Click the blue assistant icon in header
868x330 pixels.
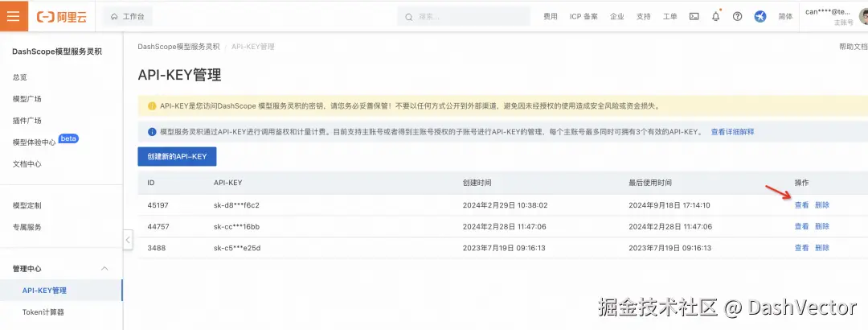(x=760, y=17)
